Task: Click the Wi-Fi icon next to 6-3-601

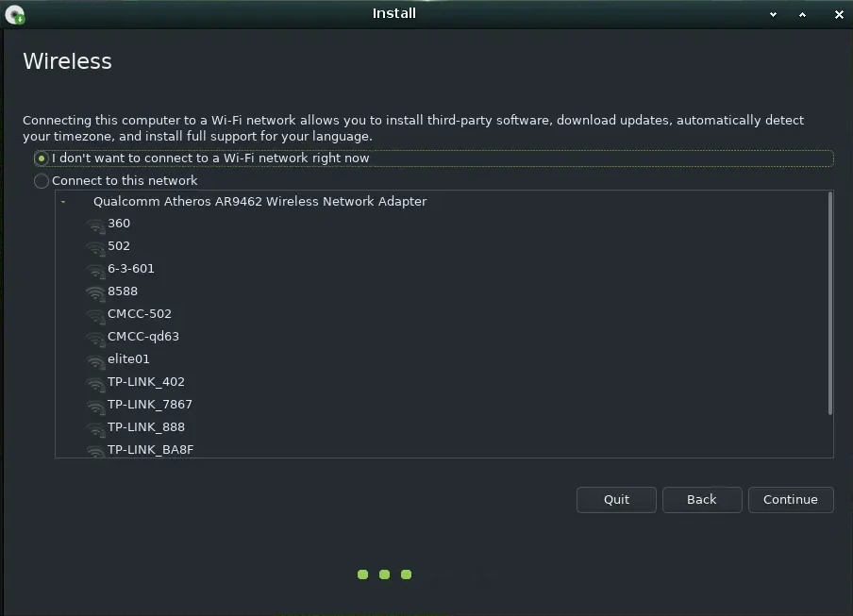Action: 94,270
